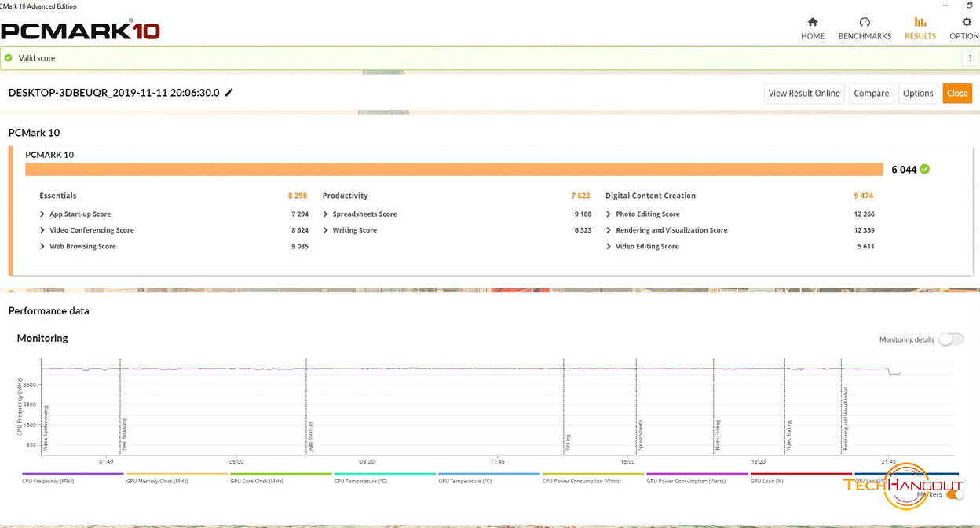This screenshot has width=980, height=528.
Task: Select GPU Load (%) legend swatch
Action: [801, 475]
